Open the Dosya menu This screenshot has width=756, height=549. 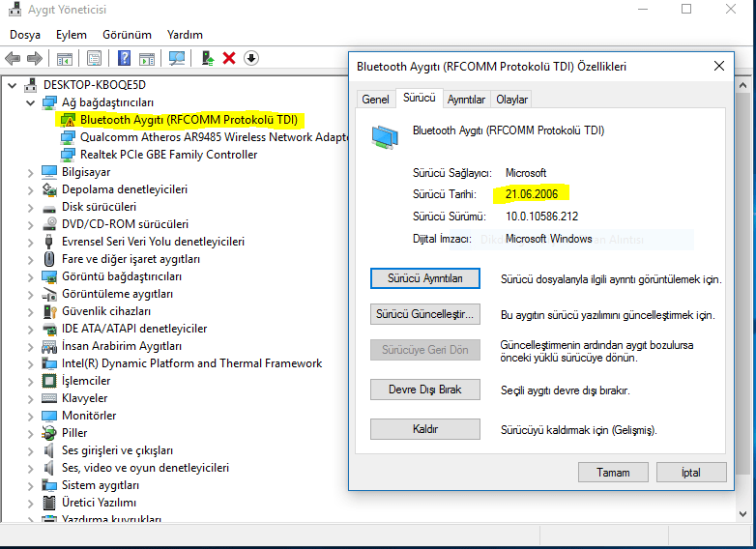point(25,35)
